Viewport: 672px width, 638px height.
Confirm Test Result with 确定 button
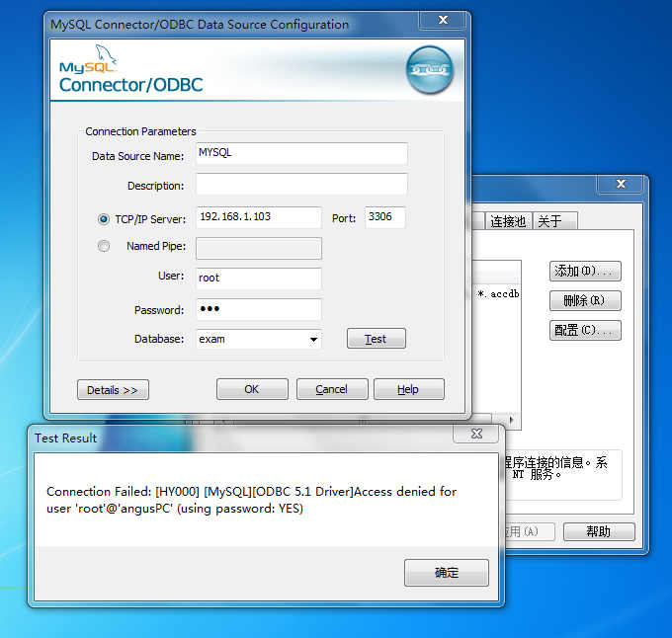point(446,573)
